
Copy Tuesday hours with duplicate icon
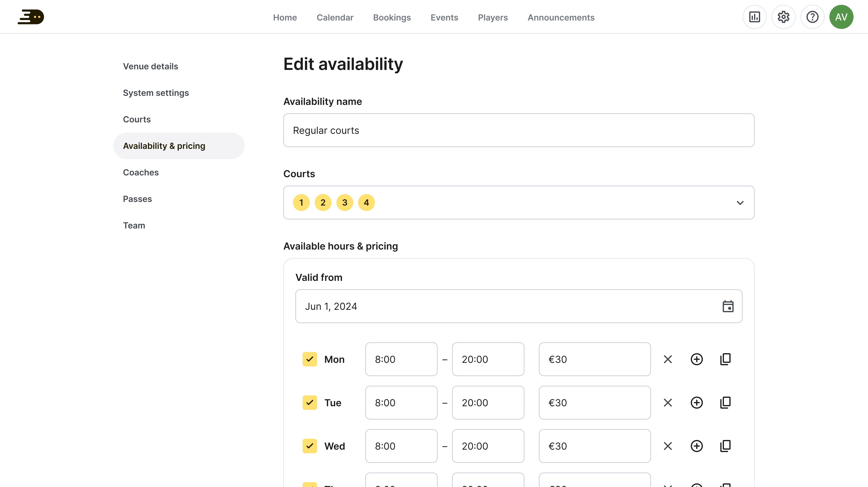(x=725, y=402)
